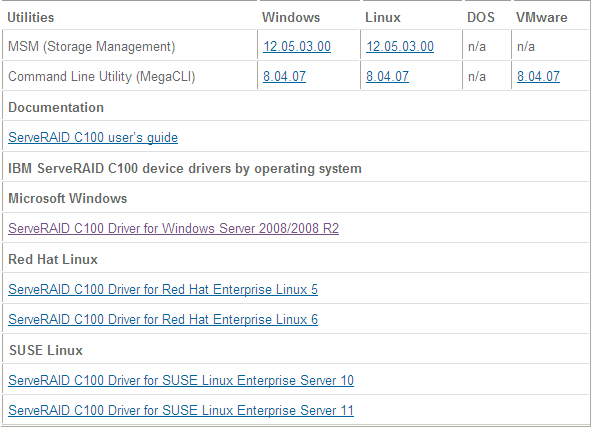Click the VMware column header
Screen dimensions: 593x439
542,17
